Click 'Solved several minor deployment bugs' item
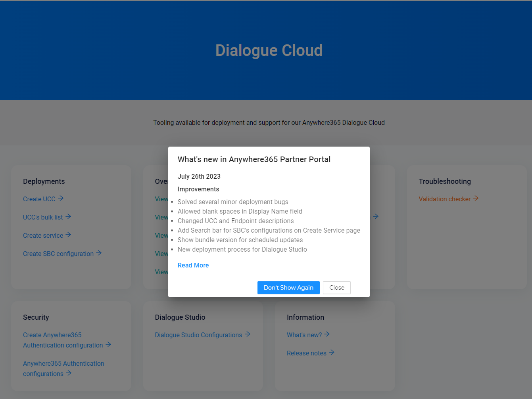Image resolution: width=532 pixels, height=399 pixels. [233, 202]
